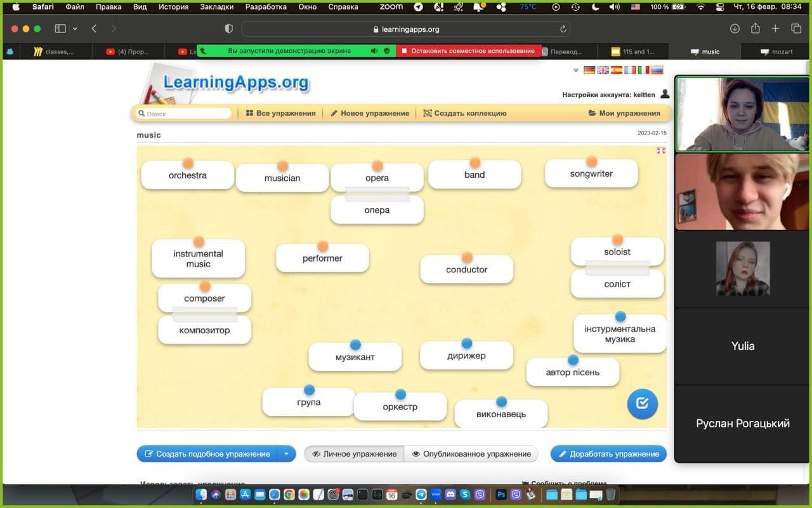Screen dimensions: 812x508
Task: Expand Safari sidebar options chevron
Action: pyautogui.click(x=75, y=29)
